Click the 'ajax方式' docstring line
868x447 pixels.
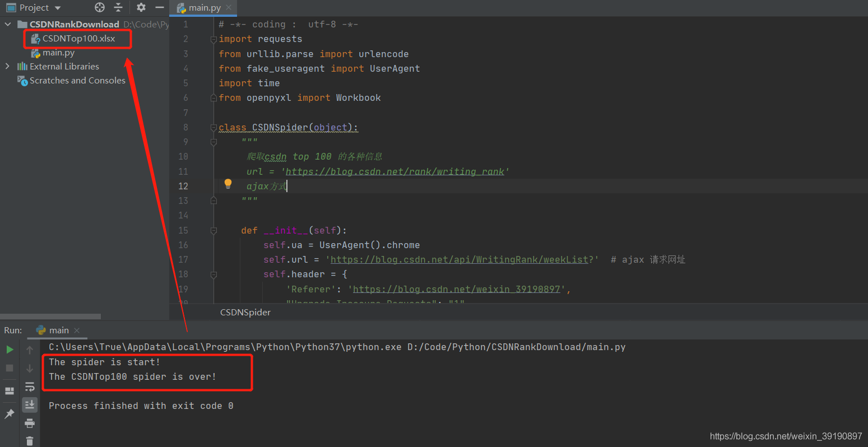coord(267,186)
